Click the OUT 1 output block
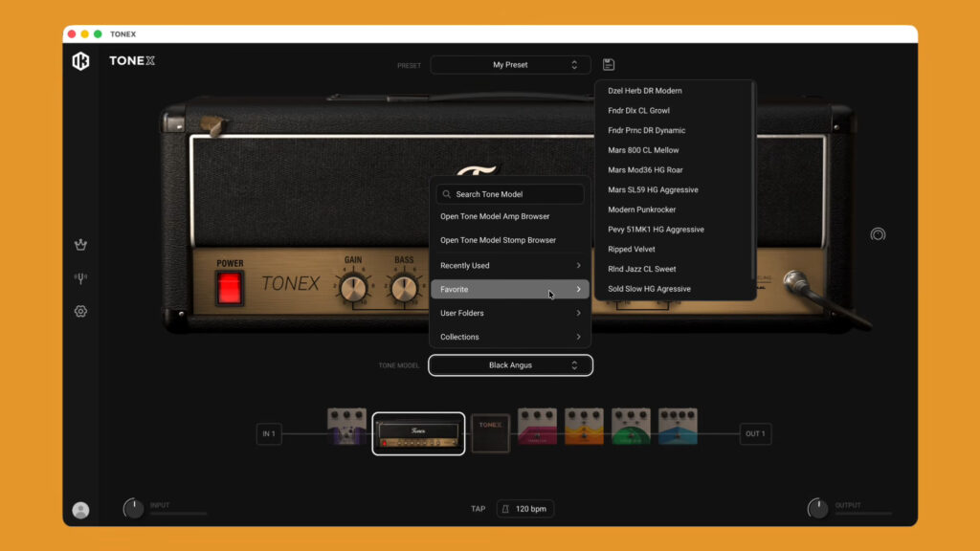This screenshot has height=551, width=980. (755, 433)
